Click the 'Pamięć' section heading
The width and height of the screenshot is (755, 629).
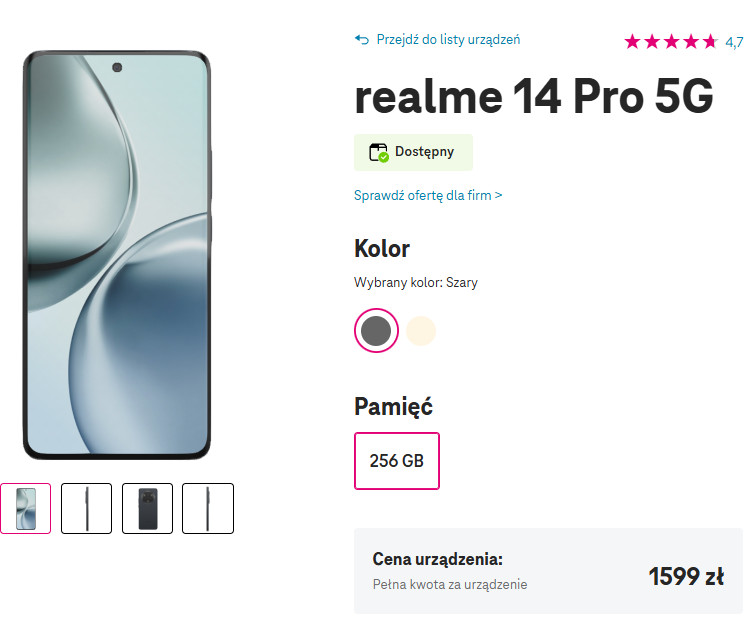[x=393, y=407]
